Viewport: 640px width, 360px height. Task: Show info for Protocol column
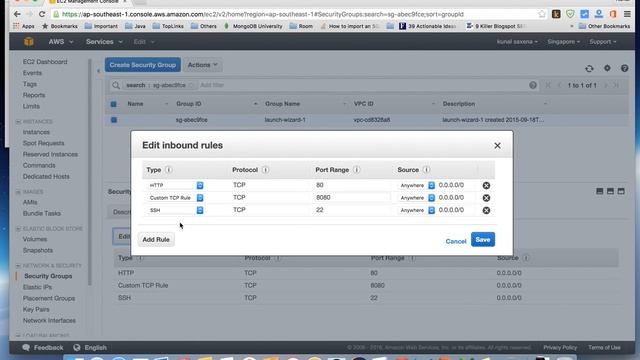265,170
